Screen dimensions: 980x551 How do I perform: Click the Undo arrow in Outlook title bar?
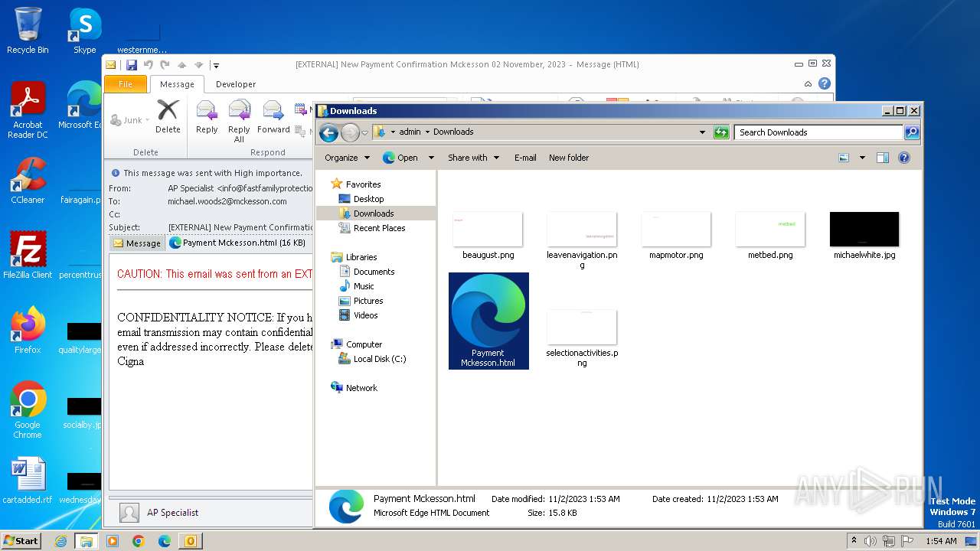coord(149,65)
